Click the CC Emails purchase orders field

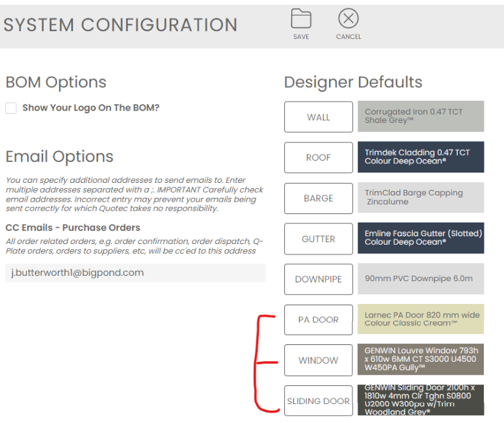click(x=135, y=273)
